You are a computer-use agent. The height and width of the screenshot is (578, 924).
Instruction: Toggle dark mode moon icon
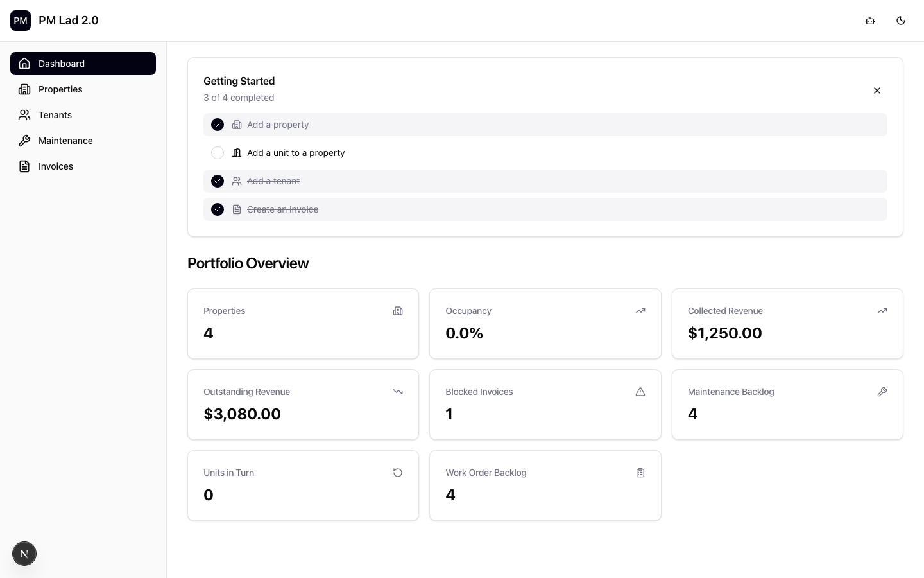(901, 21)
